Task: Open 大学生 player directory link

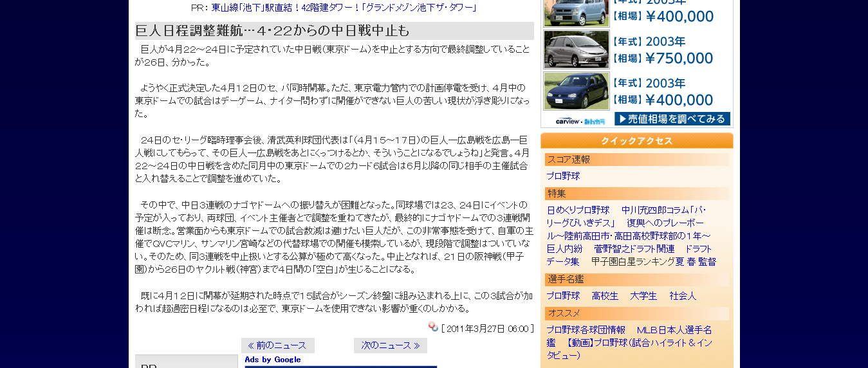Action: [643, 296]
